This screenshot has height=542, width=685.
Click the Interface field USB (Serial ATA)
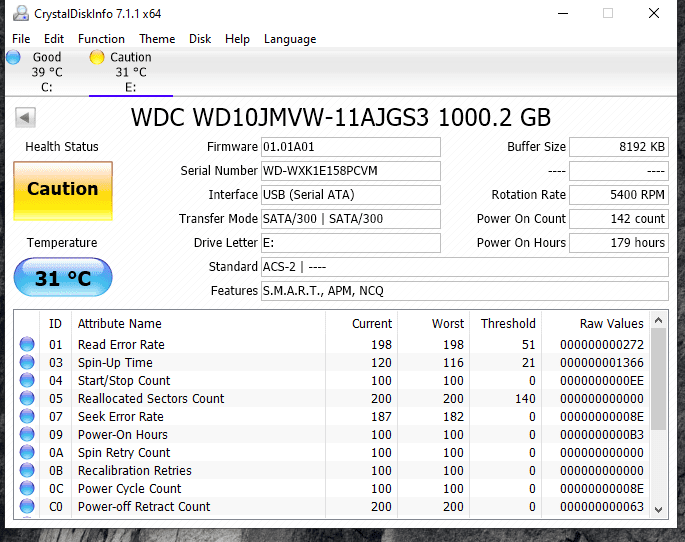(351, 195)
